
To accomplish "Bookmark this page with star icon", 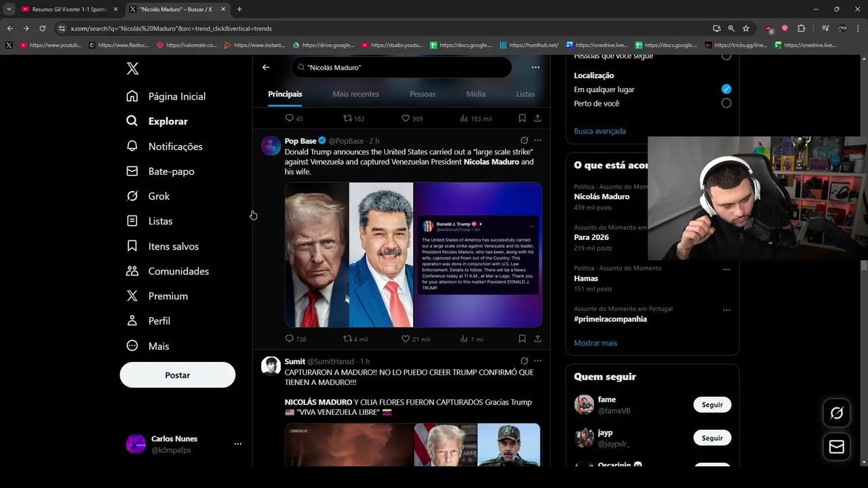I will (746, 28).
